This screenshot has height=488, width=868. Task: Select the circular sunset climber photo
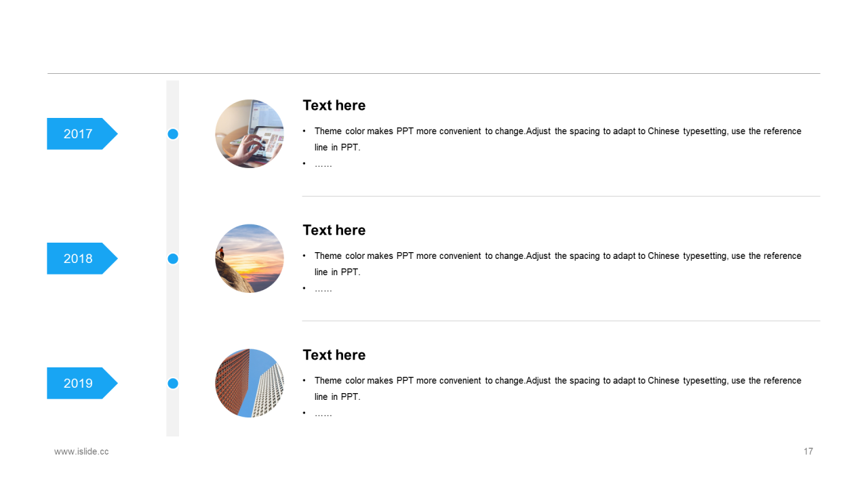click(x=250, y=258)
